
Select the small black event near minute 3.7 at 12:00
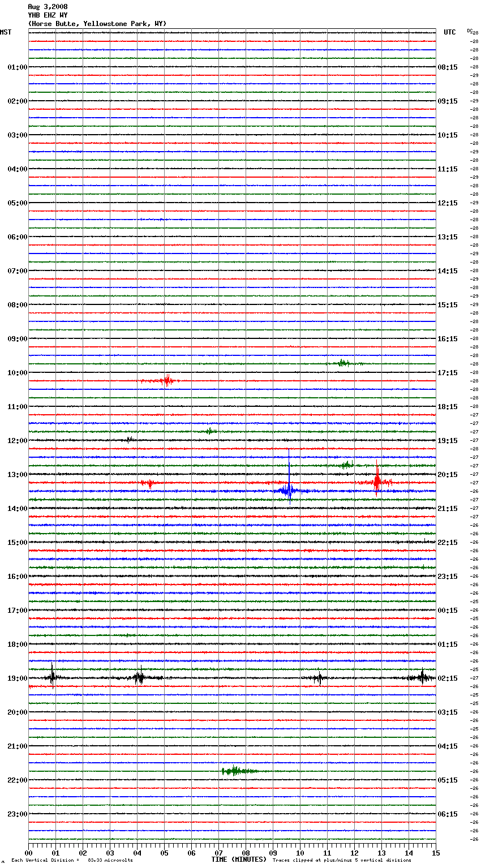click(x=130, y=439)
